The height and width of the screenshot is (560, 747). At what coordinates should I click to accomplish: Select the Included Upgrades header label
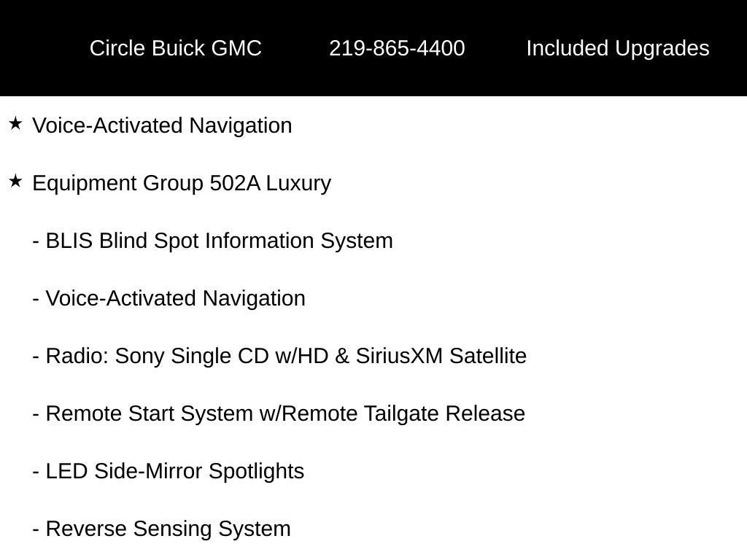pyautogui.click(x=618, y=49)
